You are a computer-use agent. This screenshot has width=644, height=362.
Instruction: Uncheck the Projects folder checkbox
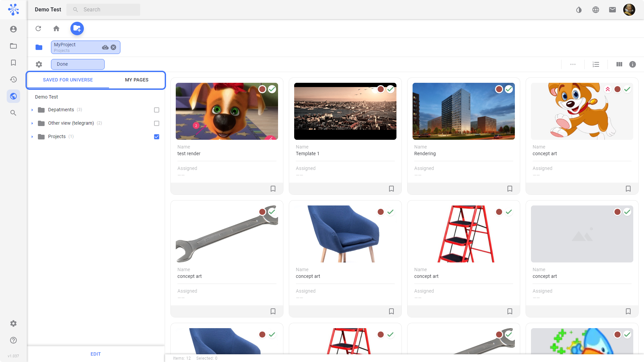[x=157, y=137]
